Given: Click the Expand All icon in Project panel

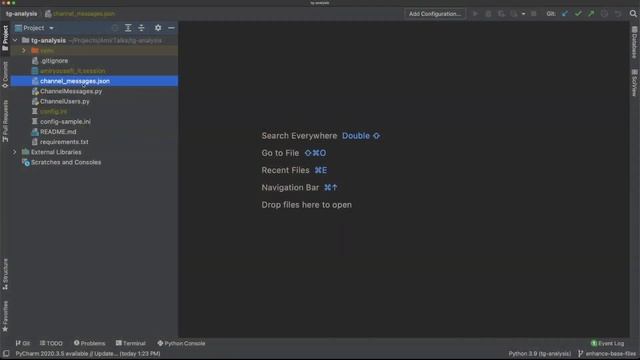Looking at the screenshot, I should click(x=128, y=28).
